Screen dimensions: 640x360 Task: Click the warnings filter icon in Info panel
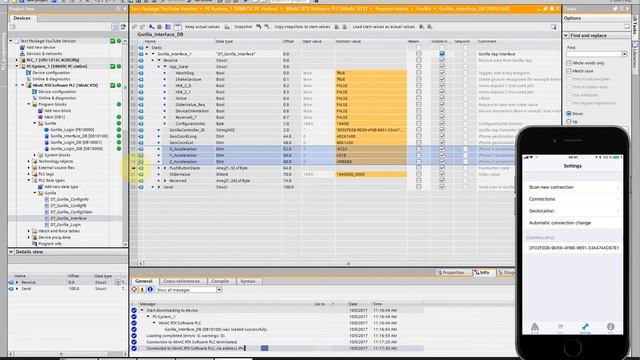click(142, 289)
